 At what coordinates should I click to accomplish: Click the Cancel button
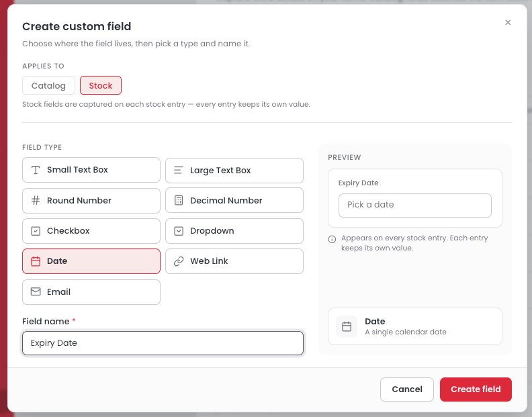407,389
